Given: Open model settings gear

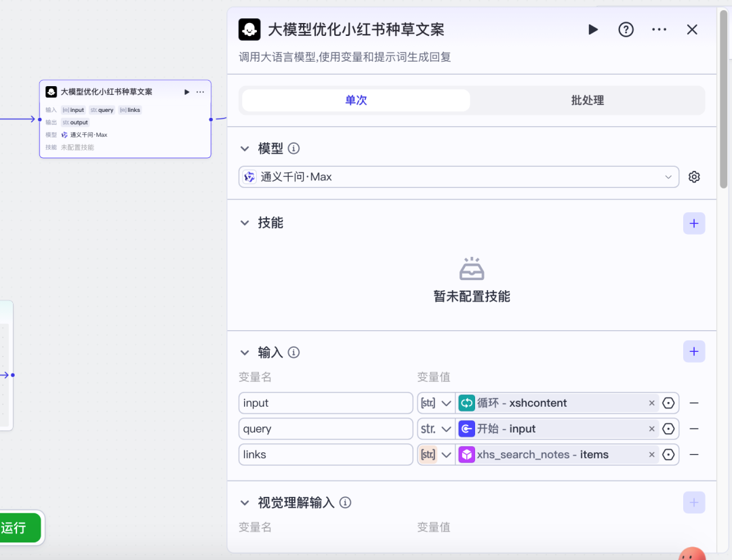Looking at the screenshot, I should pyautogui.click(x=694, y=177).
